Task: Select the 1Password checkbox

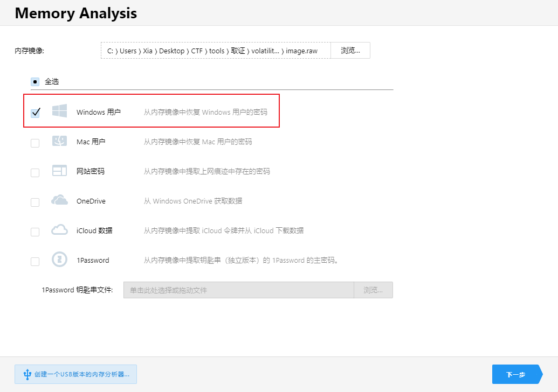Action: tap(35, 262)
